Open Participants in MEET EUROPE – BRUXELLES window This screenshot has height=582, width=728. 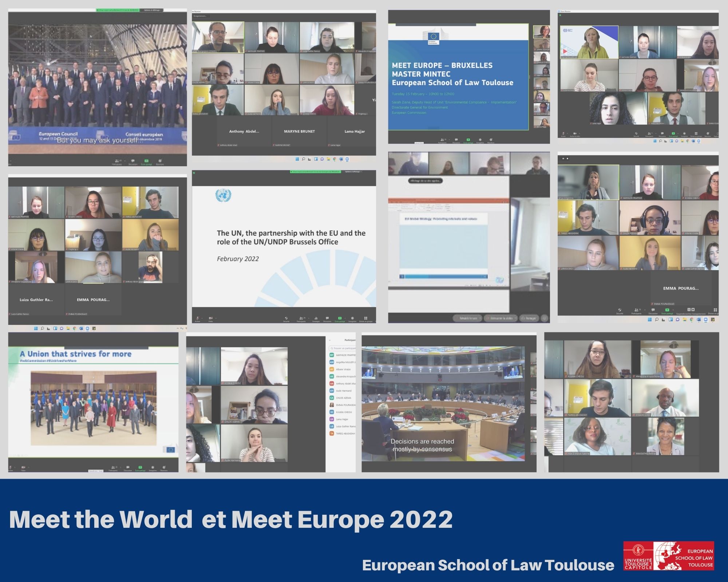(x=442, y=140)
